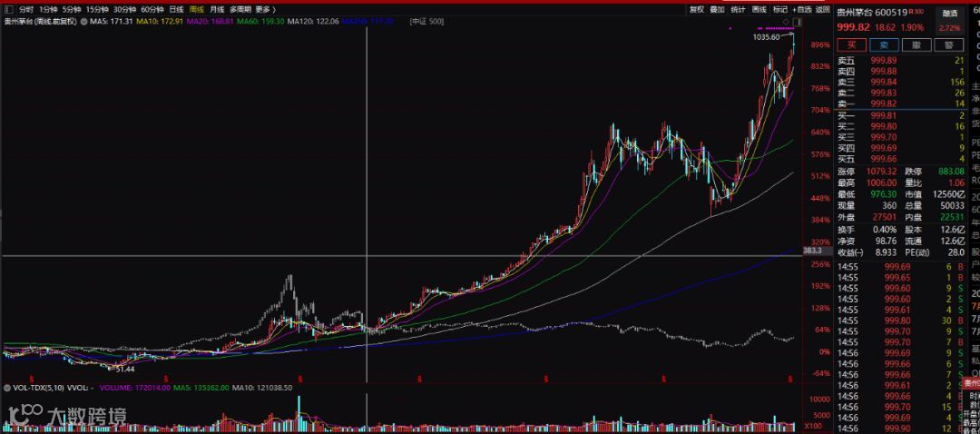980x434 pixels.
Task: Click the 51.44 low price marker
Action: click(125, 370)
